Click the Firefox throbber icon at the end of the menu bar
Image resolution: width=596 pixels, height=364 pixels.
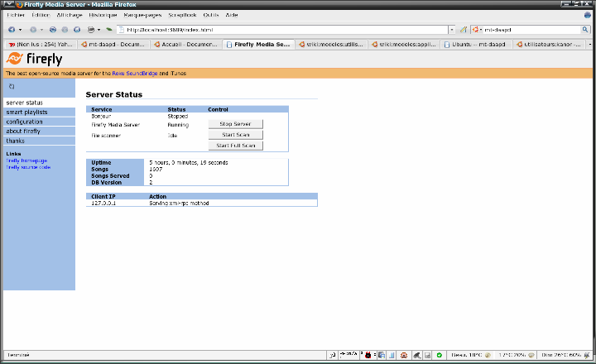click(588, 15)
